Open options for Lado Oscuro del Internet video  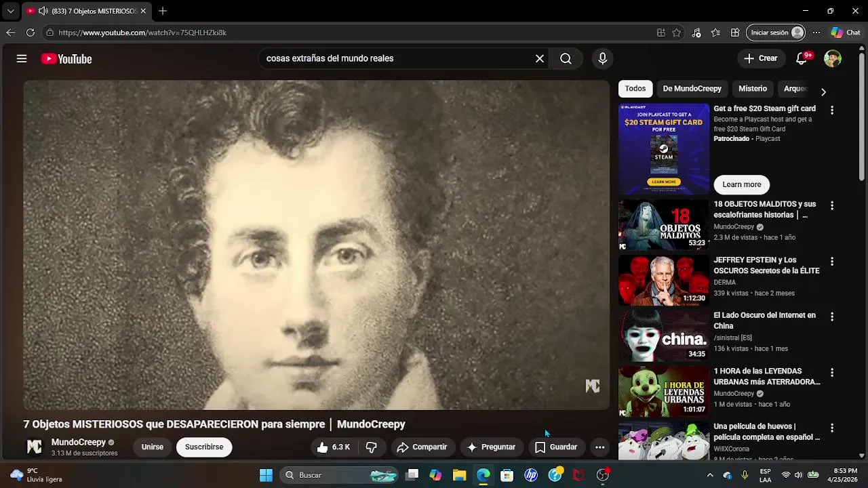pos(832,317)
